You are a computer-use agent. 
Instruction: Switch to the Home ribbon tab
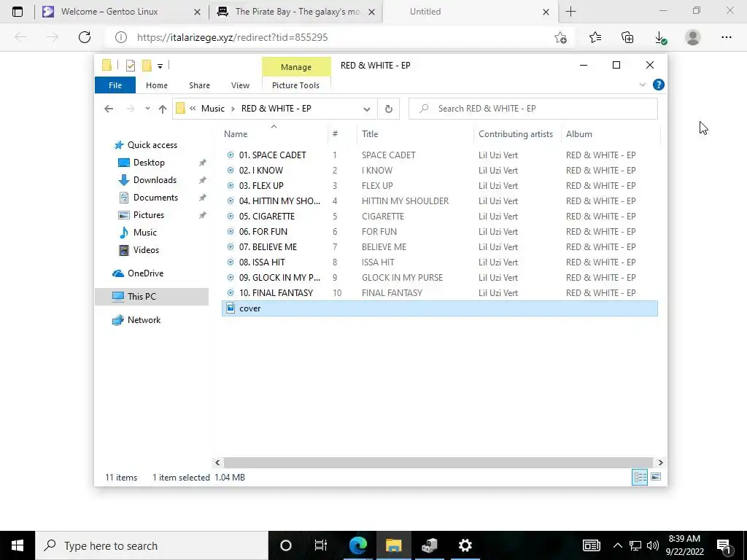[x=157, y=85]
